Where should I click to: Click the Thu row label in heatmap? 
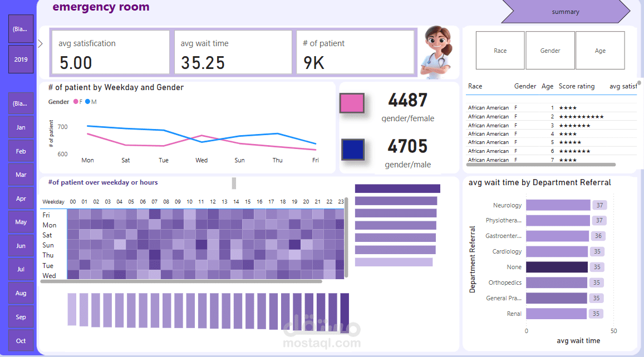pos(48,255)
